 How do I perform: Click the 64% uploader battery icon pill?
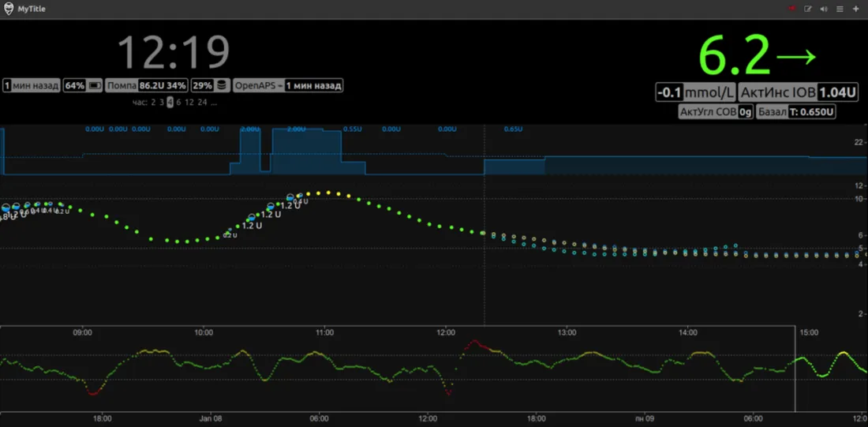click(83, 86)
